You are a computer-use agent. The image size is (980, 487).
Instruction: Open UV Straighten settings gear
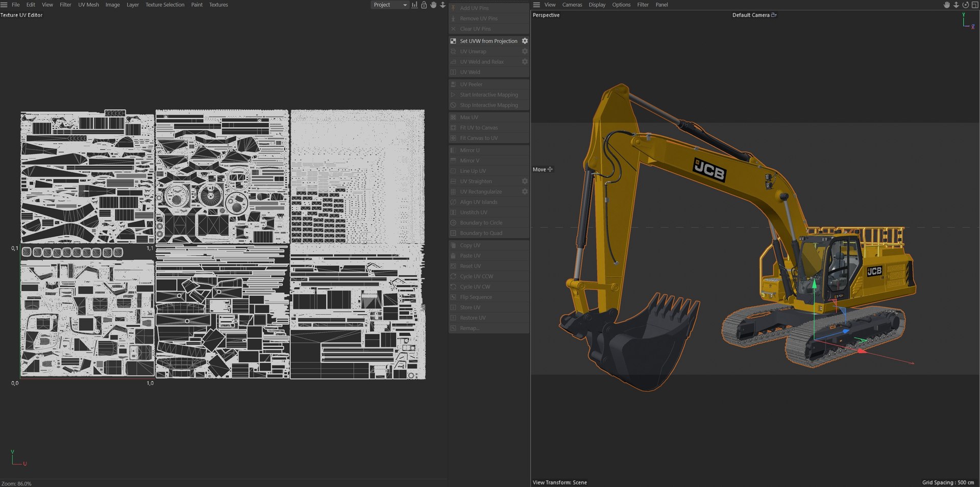(525, 181)
